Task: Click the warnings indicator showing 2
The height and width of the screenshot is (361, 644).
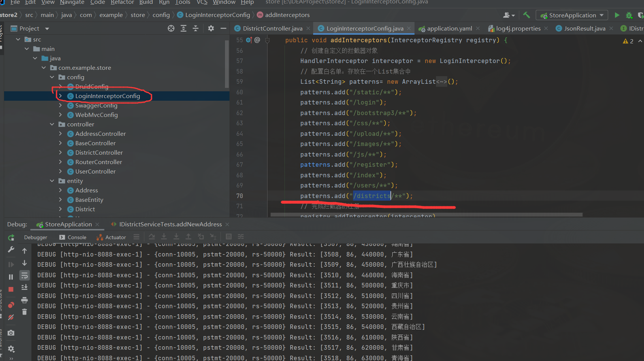Action: coord(628,41)
